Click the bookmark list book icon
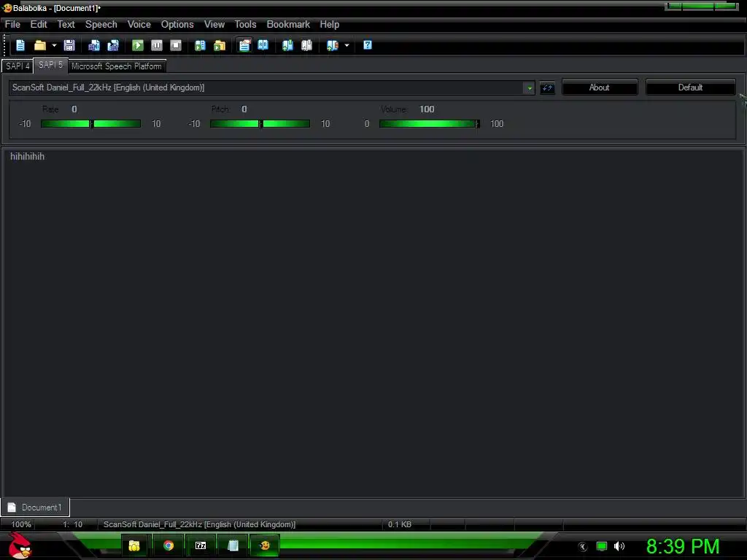Viewport: 747px width, 560px height. tap(332, 45)
